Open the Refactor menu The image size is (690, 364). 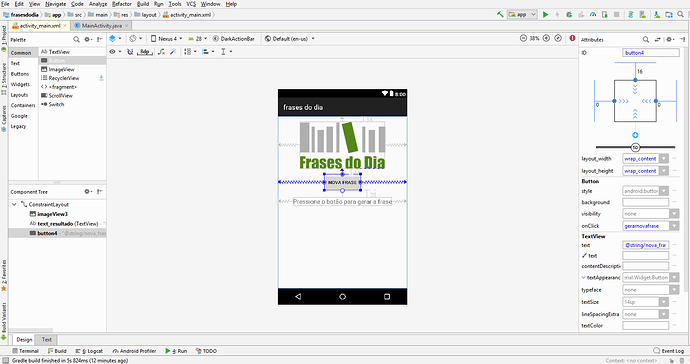coord(121,4)
